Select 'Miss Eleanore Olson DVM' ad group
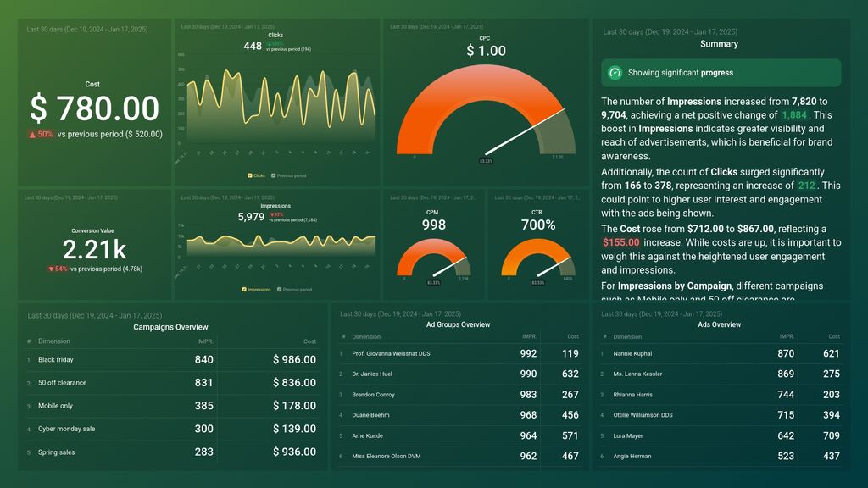Image resolution: width=868 pixels, height=488 pixels. (x=459, y=456)
